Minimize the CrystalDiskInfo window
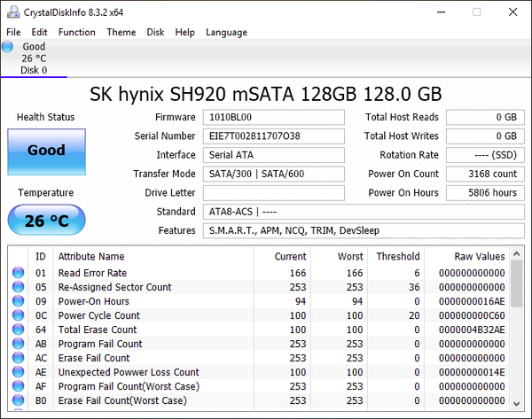The width and height of the screenshot is (532, 419). (x=441, y=12)
